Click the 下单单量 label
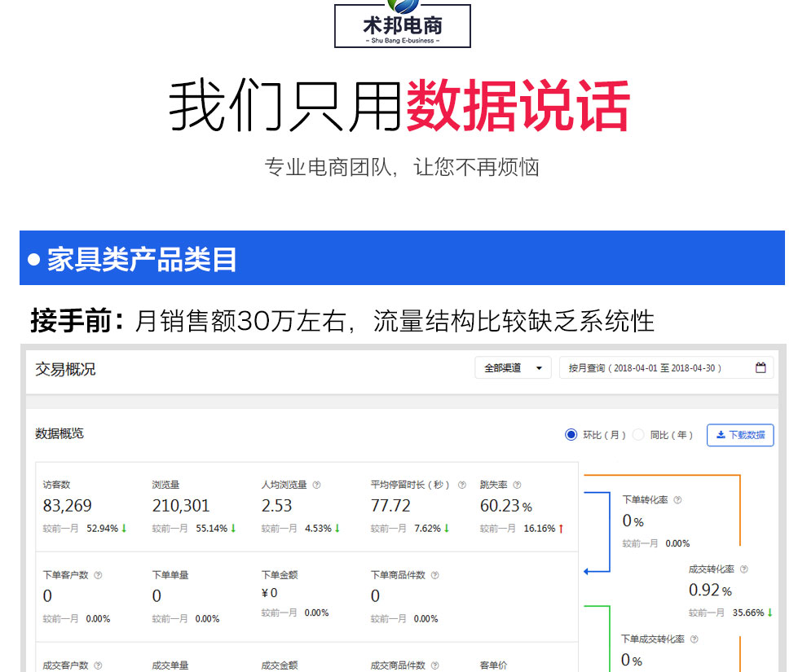Viewport: 807px width, 672px height. tap(170, 575)
